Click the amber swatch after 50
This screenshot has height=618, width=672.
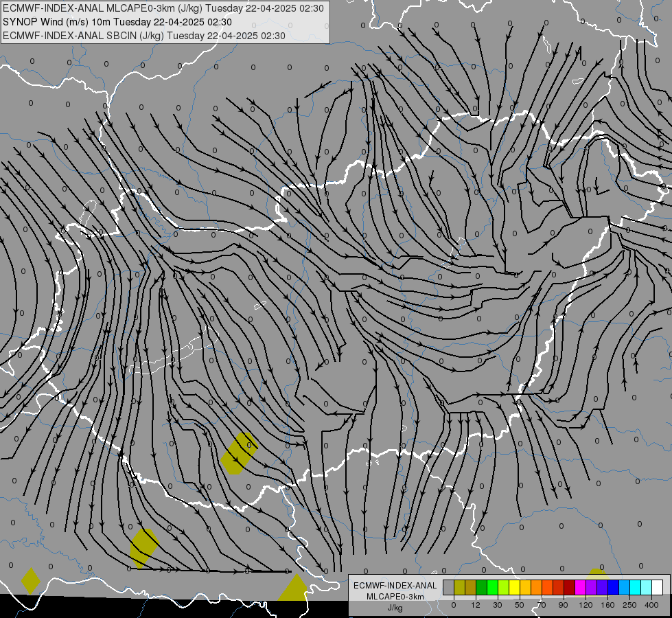(x=525, y=587)
